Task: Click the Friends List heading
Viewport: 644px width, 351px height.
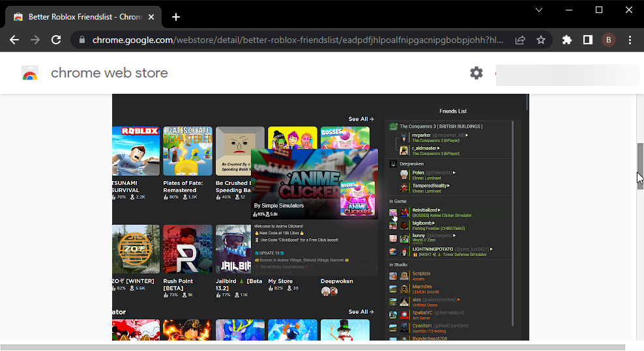Action: pos(453,111)
